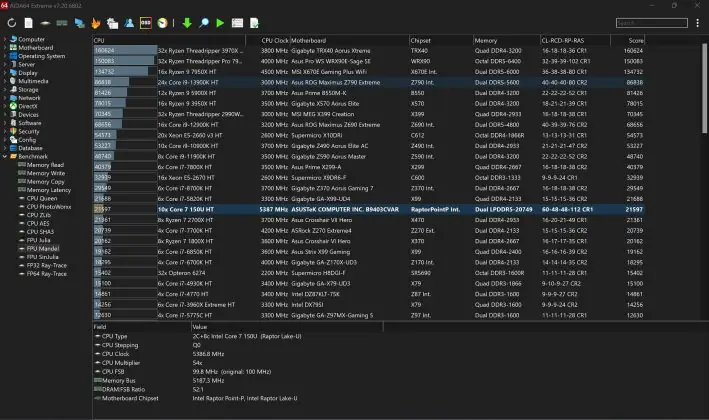
Task: Click the magnifier Driver Updates icon
Action: (x=204, y=23)
